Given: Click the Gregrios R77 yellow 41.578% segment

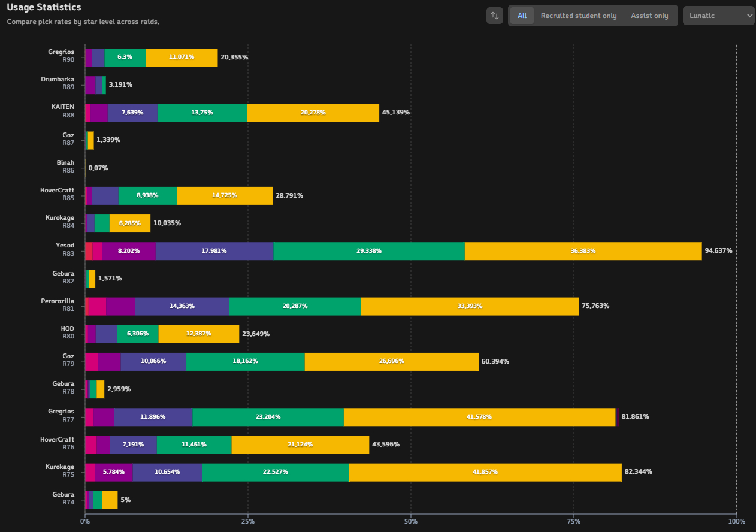Looking at the screenshot, I should pos(479,417).
